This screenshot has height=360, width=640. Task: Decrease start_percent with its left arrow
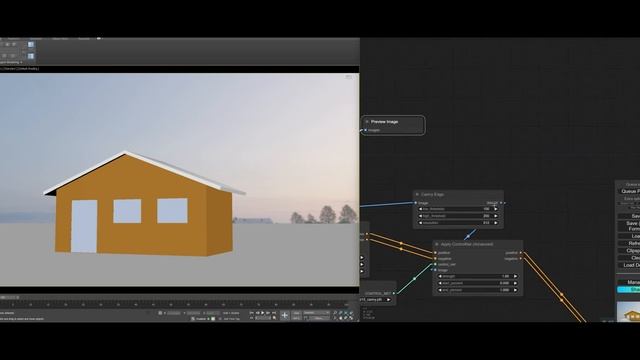(440, 283)
